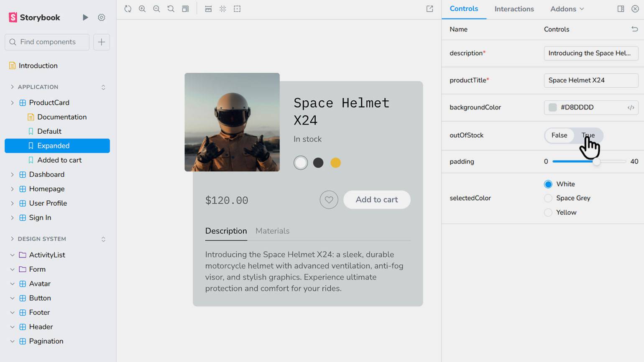
Task: Select the White radio option
Action: click(x=548, y=184)
